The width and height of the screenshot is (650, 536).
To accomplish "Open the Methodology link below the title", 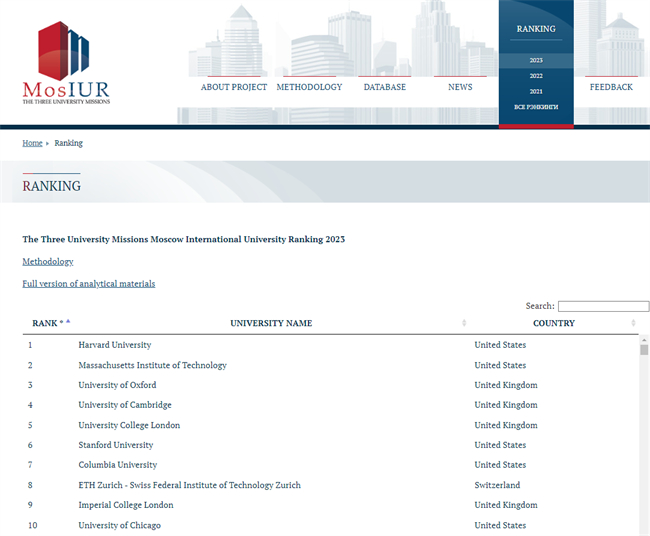I will coord(48,262).
